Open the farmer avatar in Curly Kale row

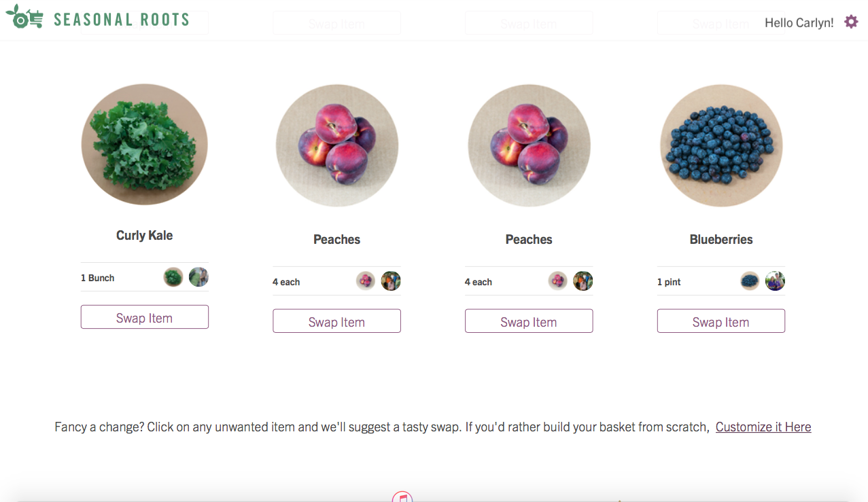click(x=198, y=277)
